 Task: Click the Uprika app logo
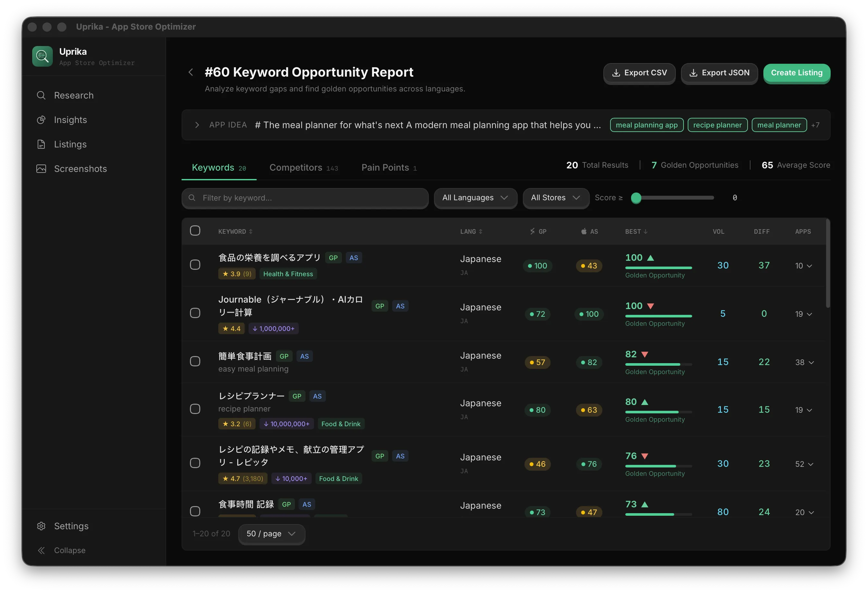coord(42,56)
